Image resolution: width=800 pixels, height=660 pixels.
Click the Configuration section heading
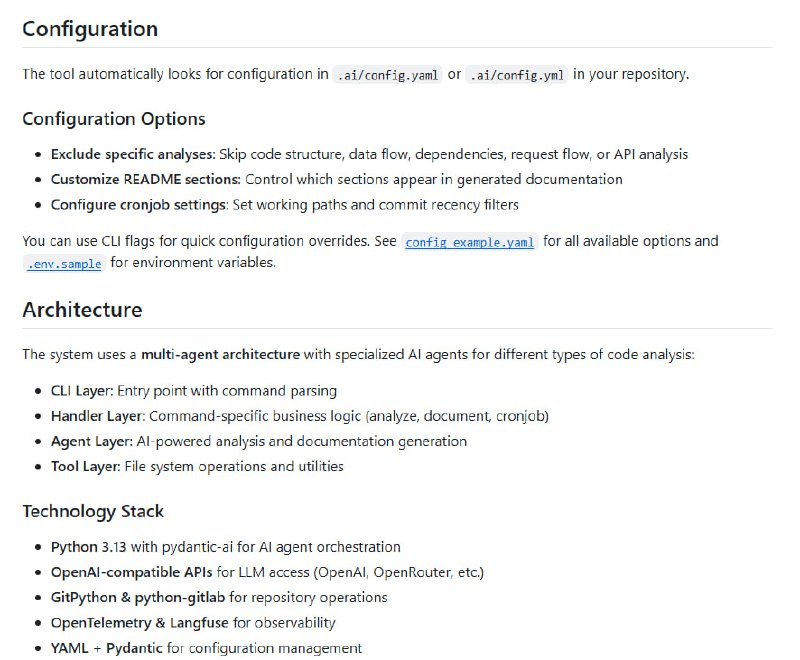90,29
